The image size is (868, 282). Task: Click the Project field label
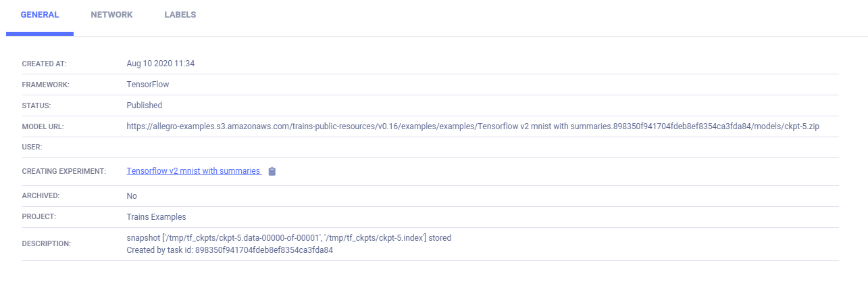coord(38,217)
